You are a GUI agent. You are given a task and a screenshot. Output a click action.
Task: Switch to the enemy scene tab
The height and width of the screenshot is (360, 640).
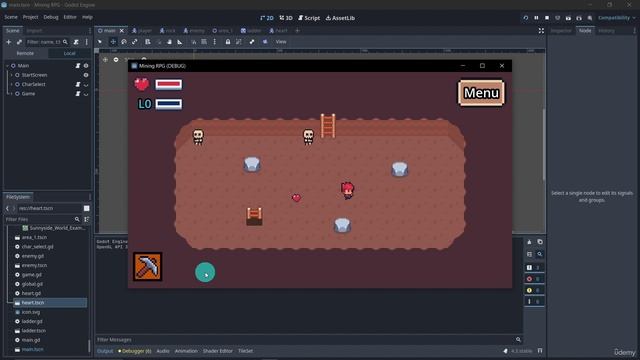pyautogui.click(x=194, y=31)
